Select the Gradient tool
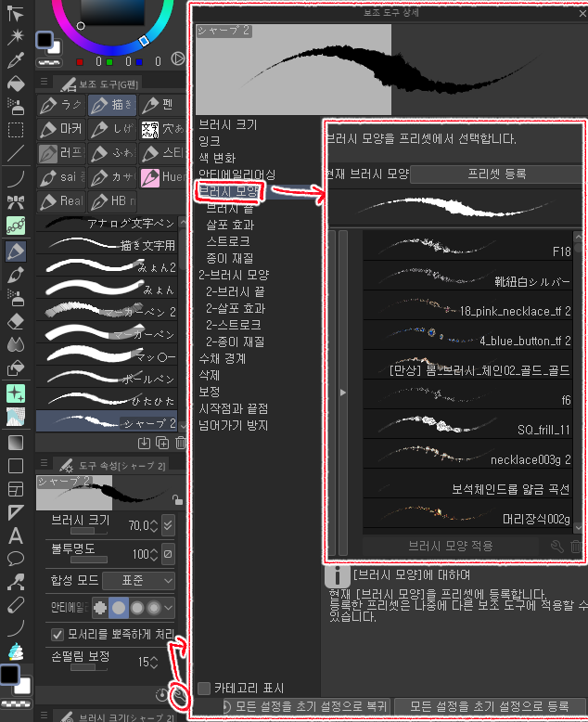The width and height of the screenshot is (588, 722). [15, 443]
